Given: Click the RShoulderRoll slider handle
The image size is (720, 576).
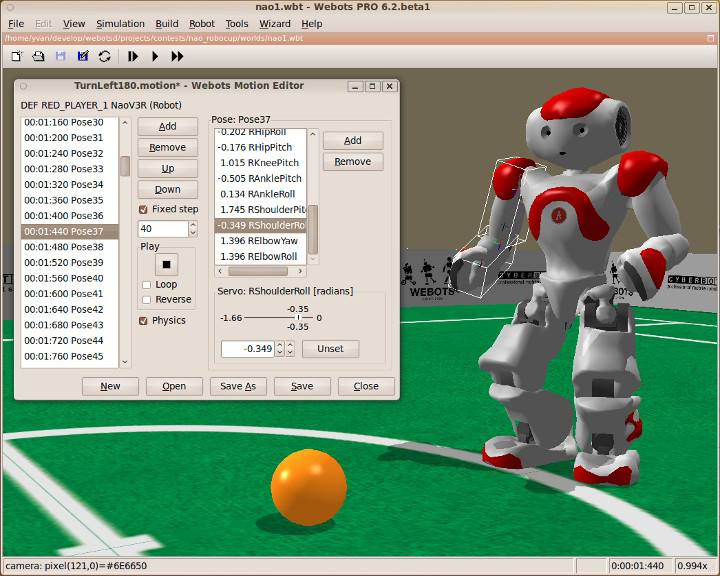Looking at the screenshot, I should [298, 317].
